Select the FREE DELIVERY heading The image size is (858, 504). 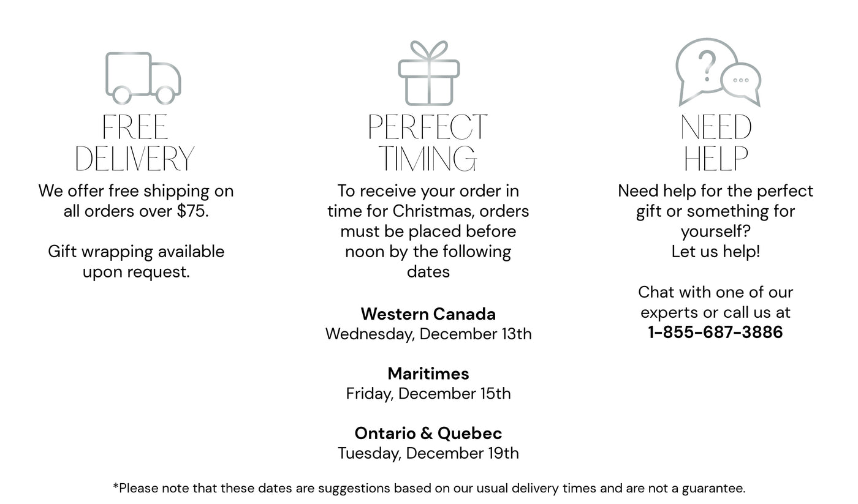point(135,143)
